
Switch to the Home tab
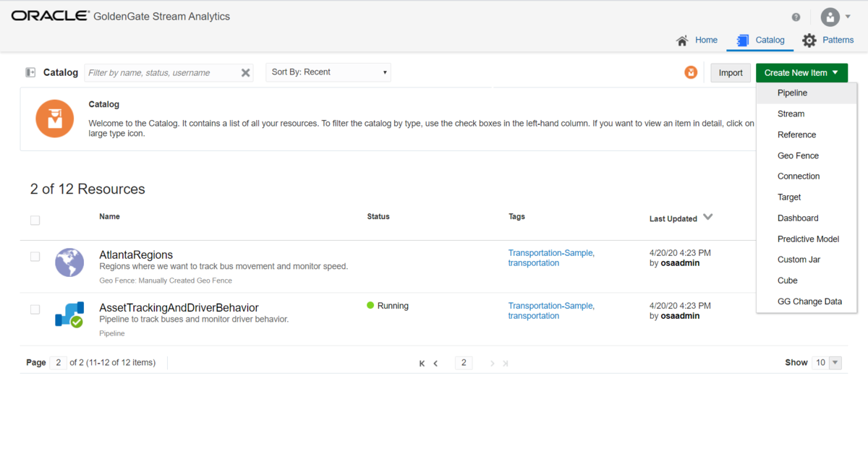697,40
